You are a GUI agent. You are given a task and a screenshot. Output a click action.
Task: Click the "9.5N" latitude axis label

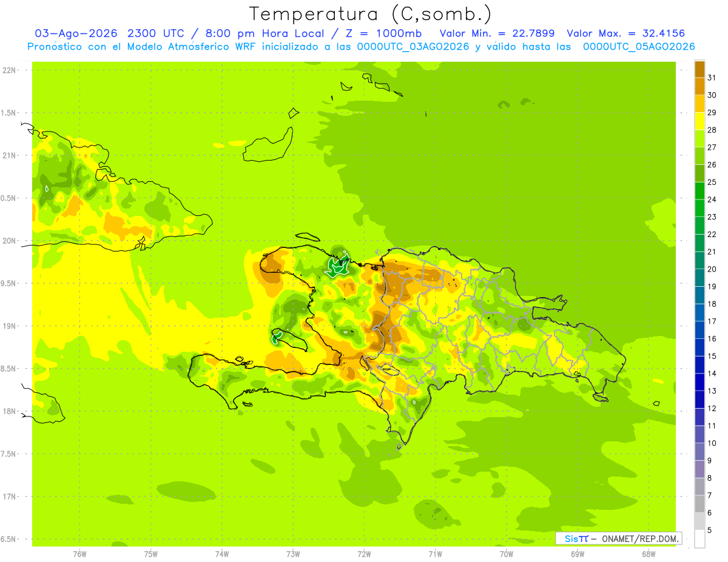[9, 283]
